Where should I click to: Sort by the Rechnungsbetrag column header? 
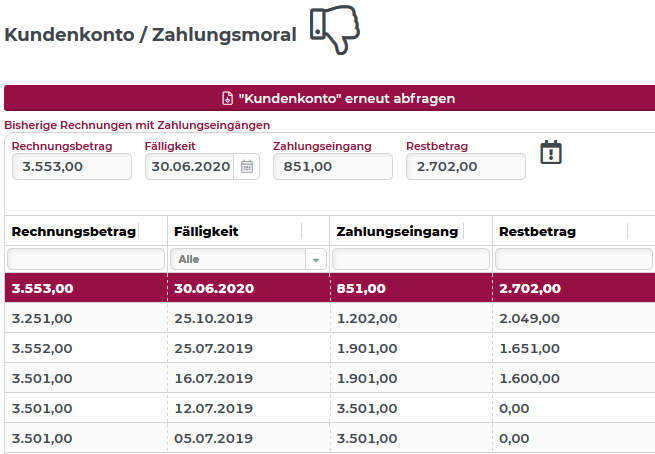74,231
